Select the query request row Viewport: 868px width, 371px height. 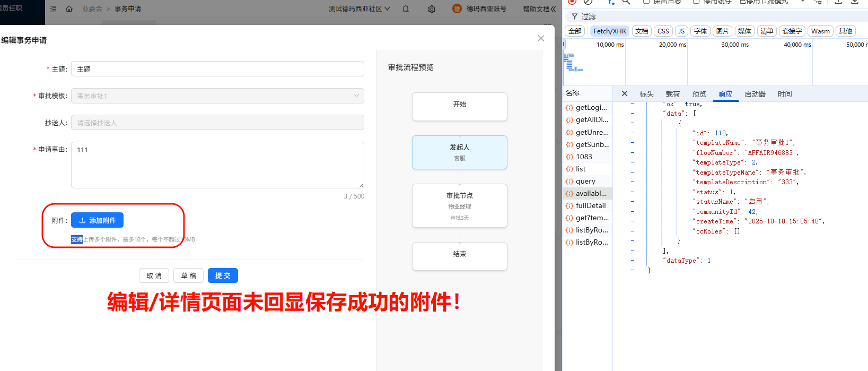(588, 181)
